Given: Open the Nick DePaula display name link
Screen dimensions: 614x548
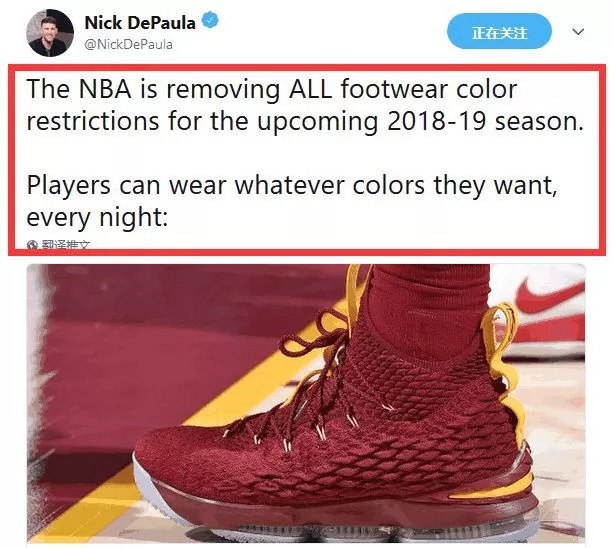Looking at the screenshot, I should pyautogui.click(x=140, y=22).
